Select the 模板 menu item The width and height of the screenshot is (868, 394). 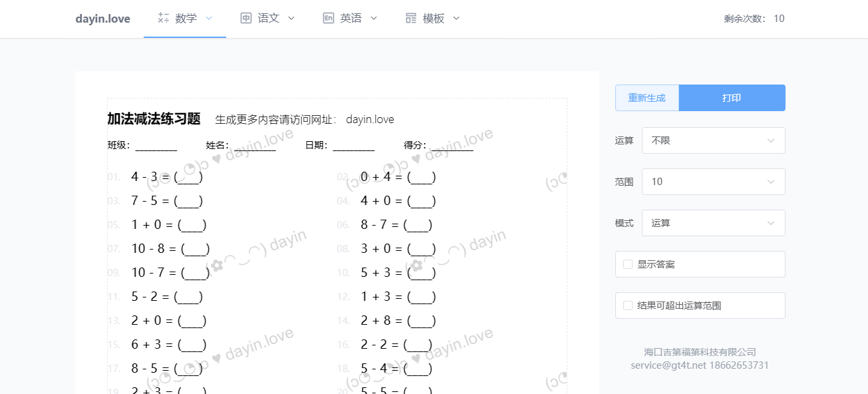click(x=433, y=19)
